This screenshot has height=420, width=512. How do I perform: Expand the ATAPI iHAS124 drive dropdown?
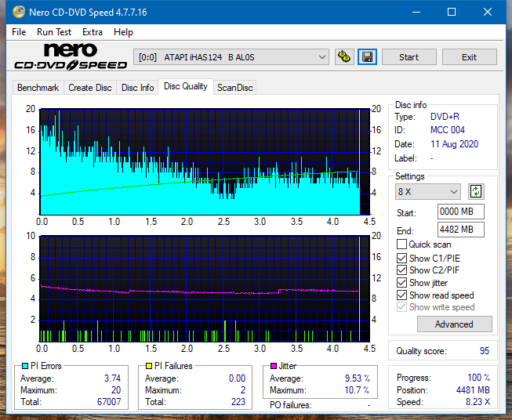tap(231, 57)
